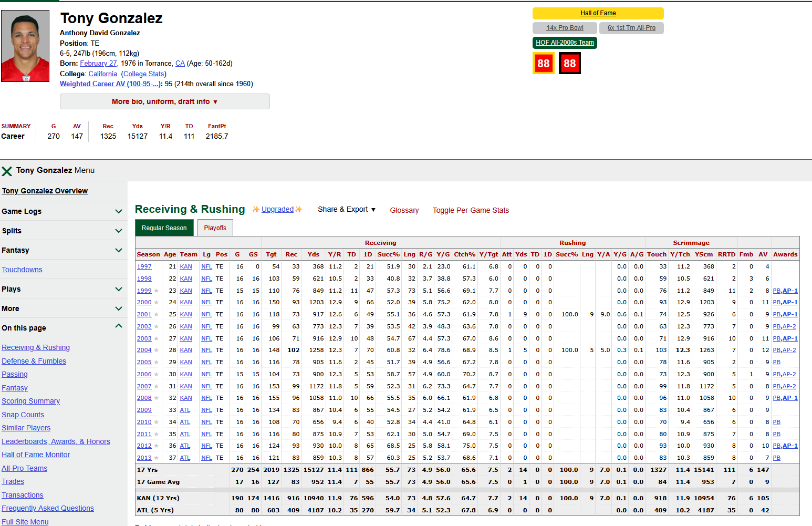Image resolution: width=812 pixels, height=526 pixels.
Task: Jump to Snap Counts section
Action: pos(23,415)
